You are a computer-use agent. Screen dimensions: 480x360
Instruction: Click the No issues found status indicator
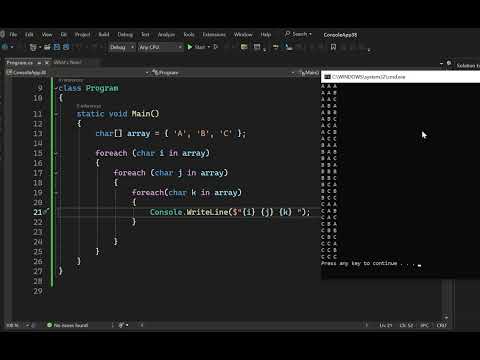(68, 325)
